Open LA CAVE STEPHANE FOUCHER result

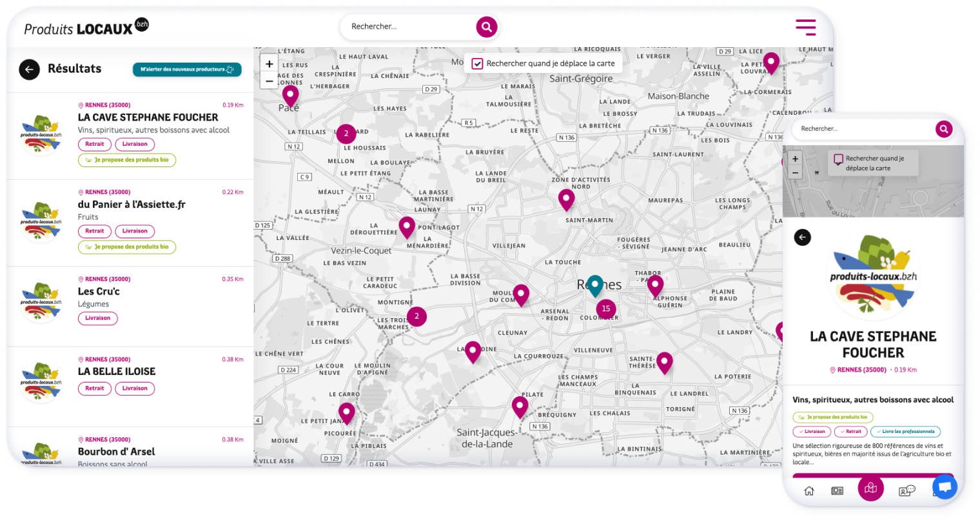click(148, 117)
